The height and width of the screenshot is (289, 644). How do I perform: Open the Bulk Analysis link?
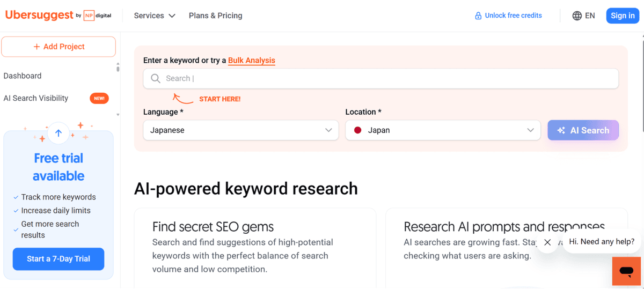(x=252, y=61)
